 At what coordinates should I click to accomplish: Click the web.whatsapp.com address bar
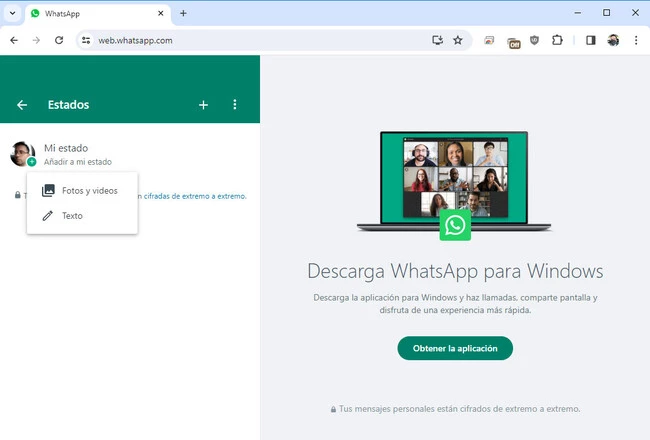(x=250, y=40)
